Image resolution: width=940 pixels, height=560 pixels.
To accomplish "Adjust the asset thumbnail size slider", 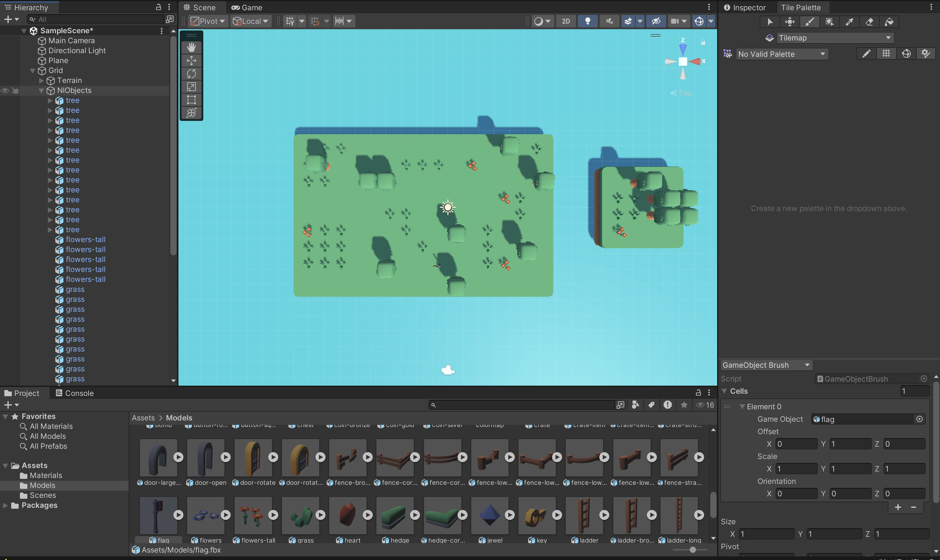I will point(693,550).
